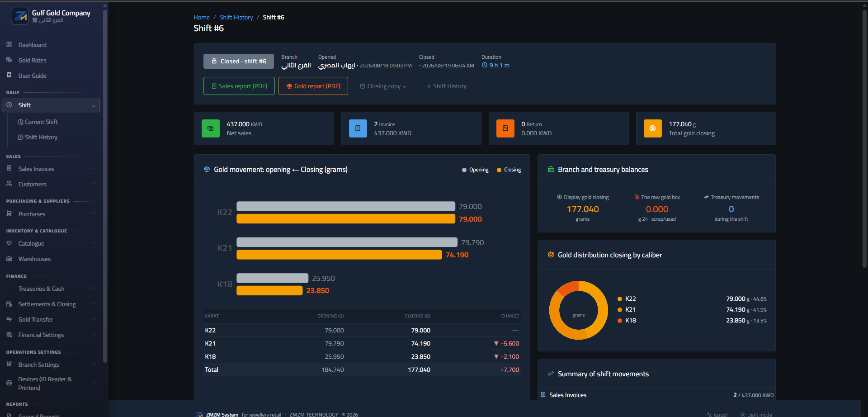
Task: Expand Catalogue sidebar section
Action: coord(51,243)
